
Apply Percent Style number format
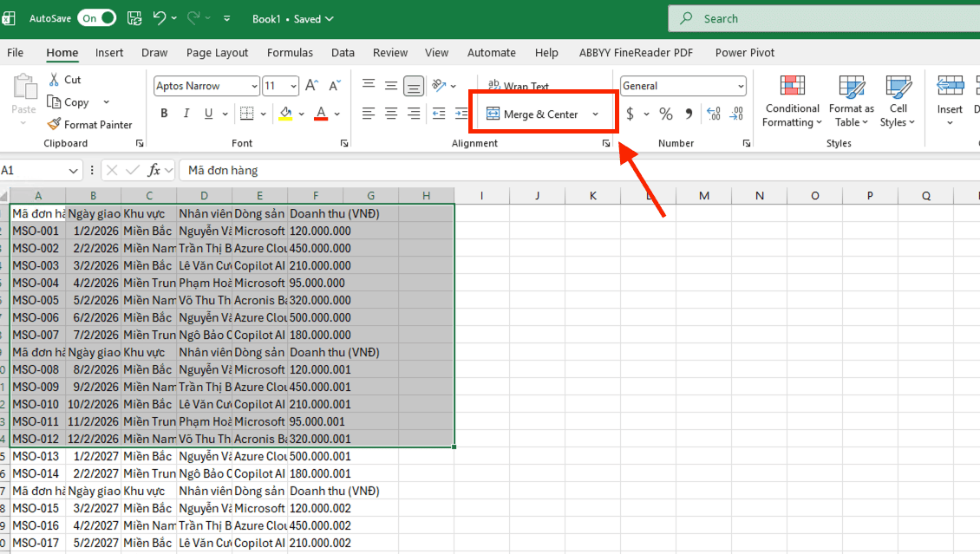coord(666,114)
